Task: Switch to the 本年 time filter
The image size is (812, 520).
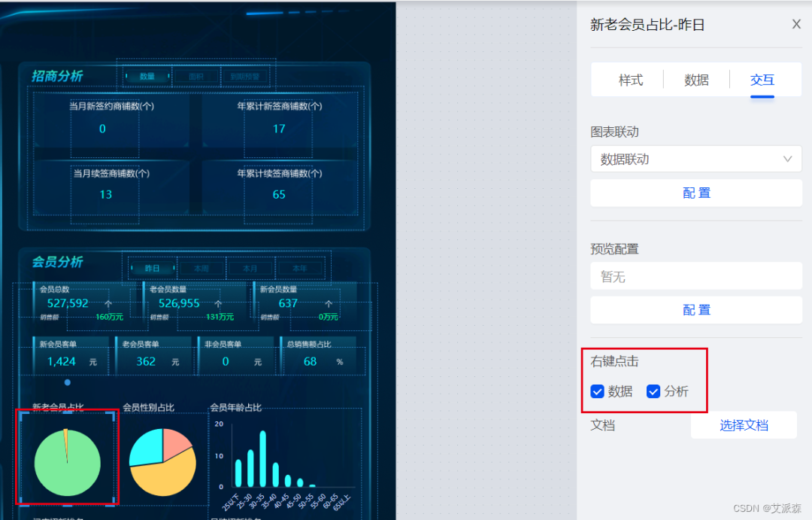Action: [x=301, y=268]
